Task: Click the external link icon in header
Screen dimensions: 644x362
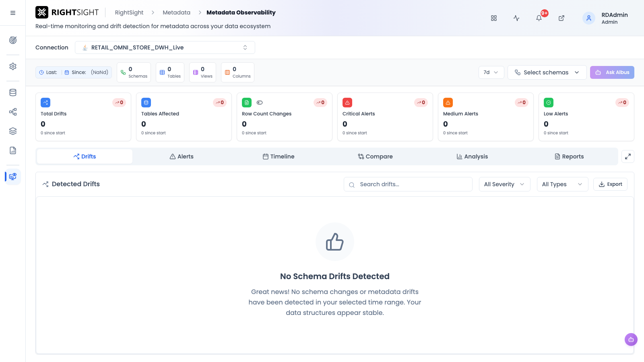Action: pos(561,18)
